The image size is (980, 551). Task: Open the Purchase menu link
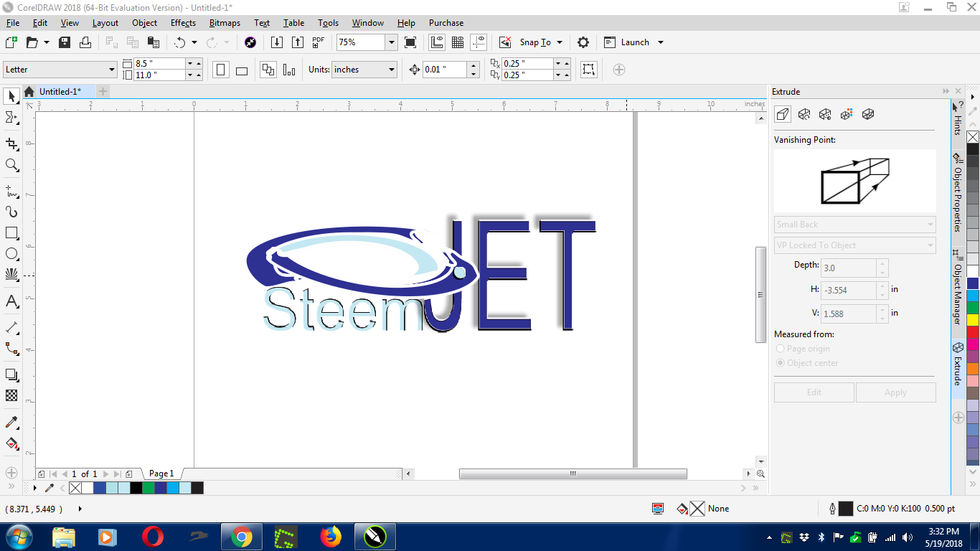(x=446, y=23)
